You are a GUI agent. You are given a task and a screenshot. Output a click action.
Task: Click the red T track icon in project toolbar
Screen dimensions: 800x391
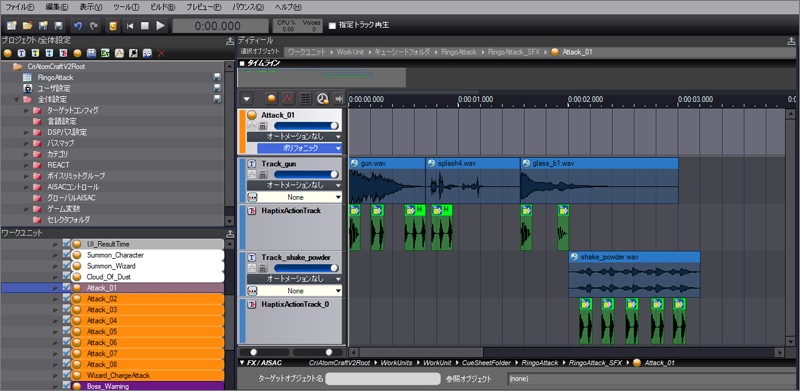click(x=63, y=53)
